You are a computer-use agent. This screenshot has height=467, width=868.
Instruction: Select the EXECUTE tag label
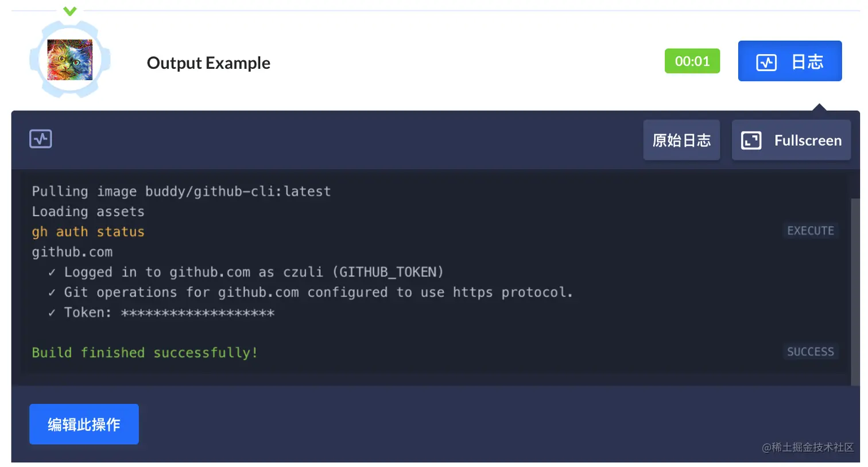pyautogui.click(x=811, y=231)
